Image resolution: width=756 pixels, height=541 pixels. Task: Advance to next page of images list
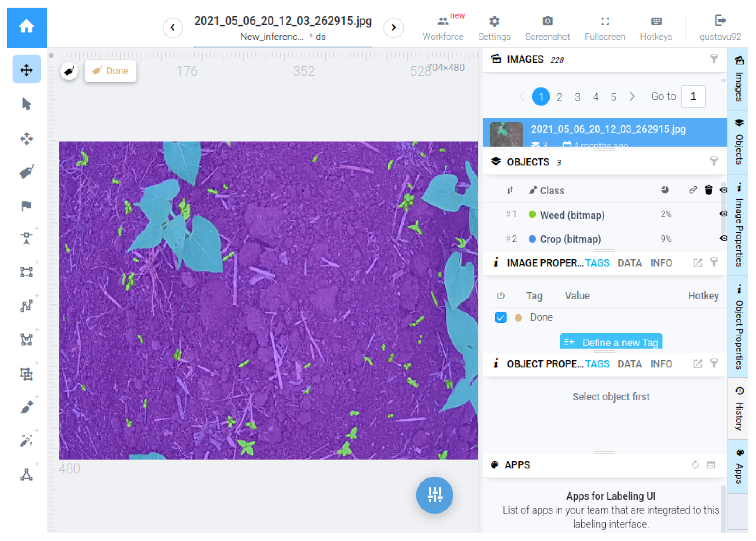tap(632, 97)
